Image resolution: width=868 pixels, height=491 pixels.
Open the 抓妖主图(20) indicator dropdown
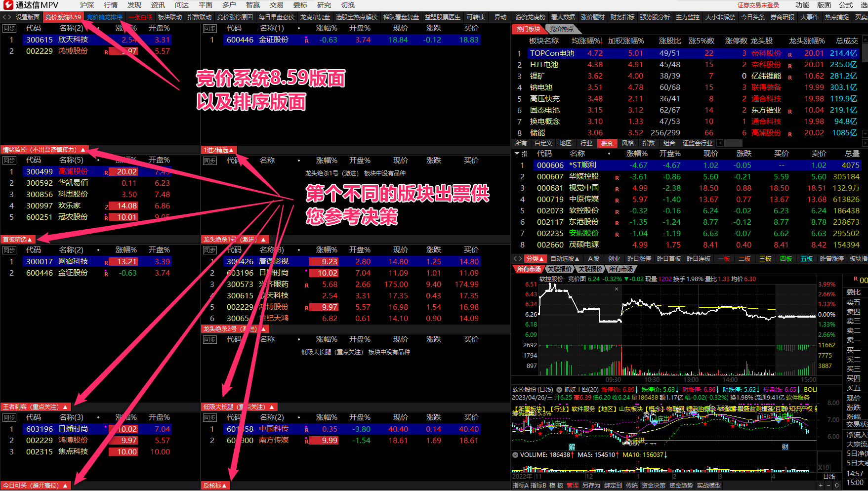click(559, 390)
